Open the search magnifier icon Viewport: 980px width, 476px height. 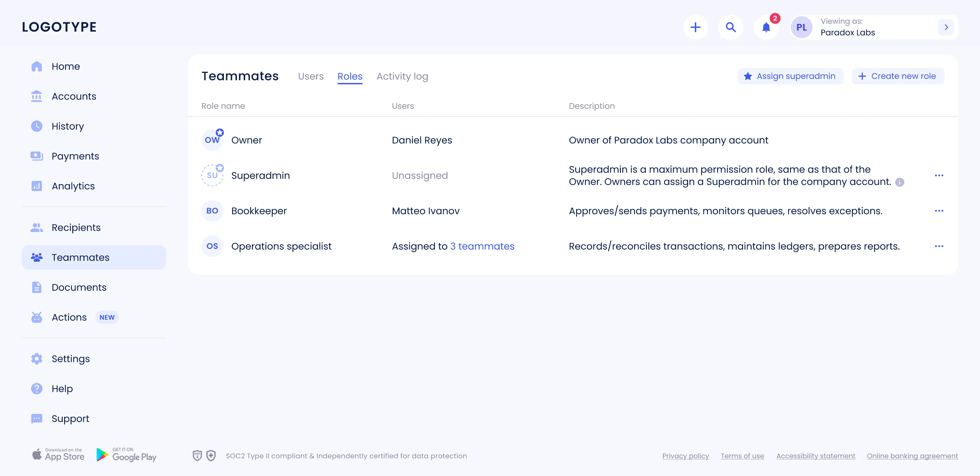730,27
